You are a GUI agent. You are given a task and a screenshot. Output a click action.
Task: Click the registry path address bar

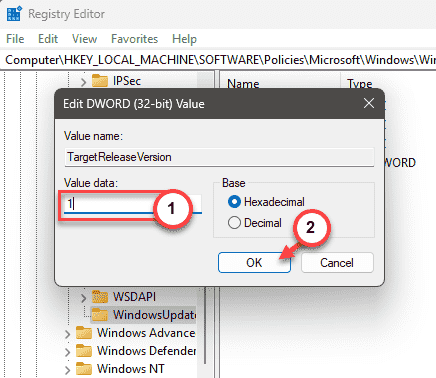point(218,60)
